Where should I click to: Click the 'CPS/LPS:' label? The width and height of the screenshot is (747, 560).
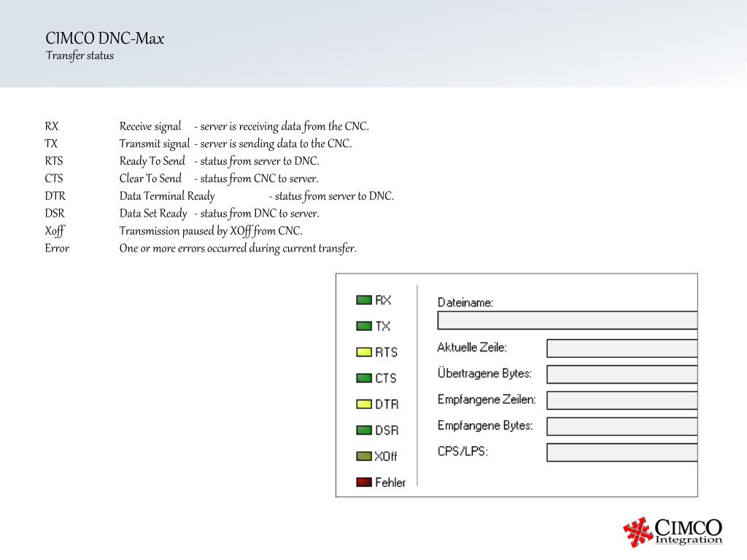462,451
